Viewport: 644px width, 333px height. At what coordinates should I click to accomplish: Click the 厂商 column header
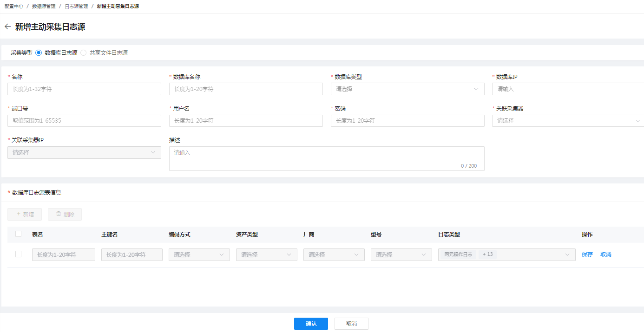[309, 235]
